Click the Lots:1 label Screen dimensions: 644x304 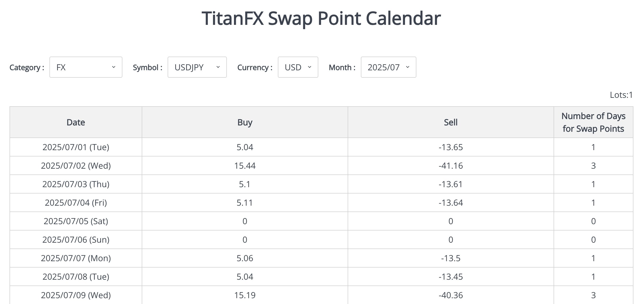[x=623, y=95]
